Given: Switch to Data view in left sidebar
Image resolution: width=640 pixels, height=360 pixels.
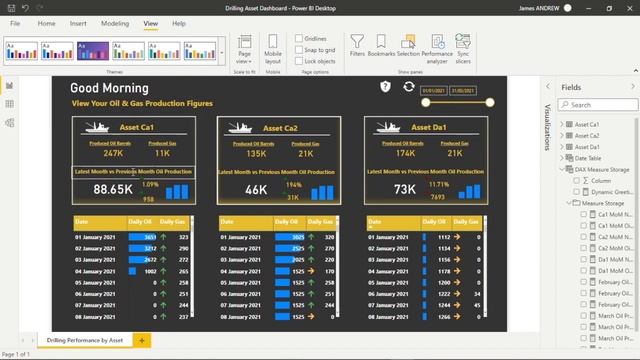Looking at the screenshot, I should point(9,104).
